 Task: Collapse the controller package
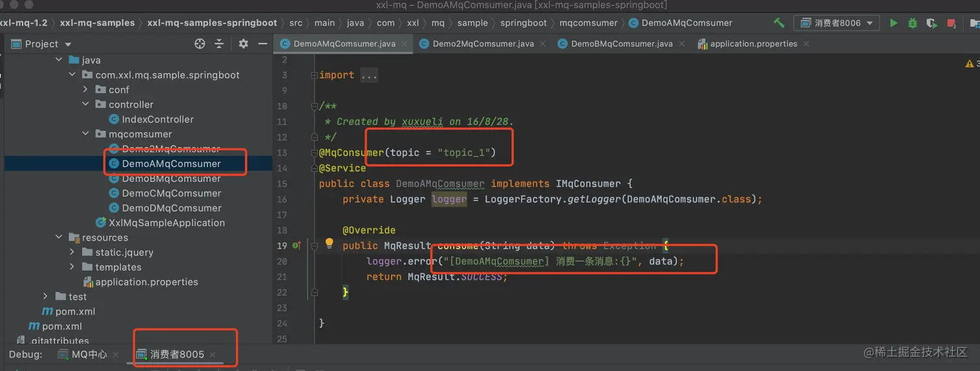86,104
